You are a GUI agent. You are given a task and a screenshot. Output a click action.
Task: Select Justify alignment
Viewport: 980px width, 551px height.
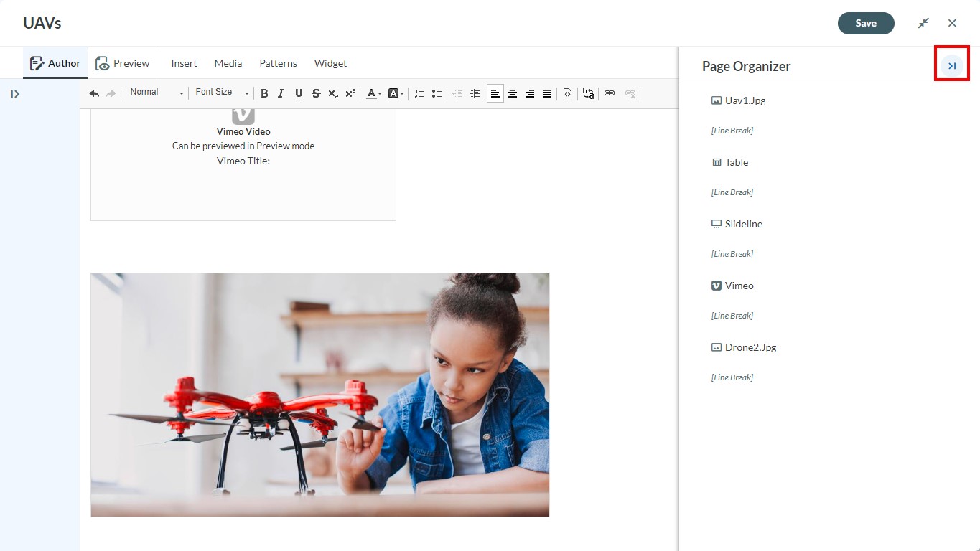[x=547, y=93]
